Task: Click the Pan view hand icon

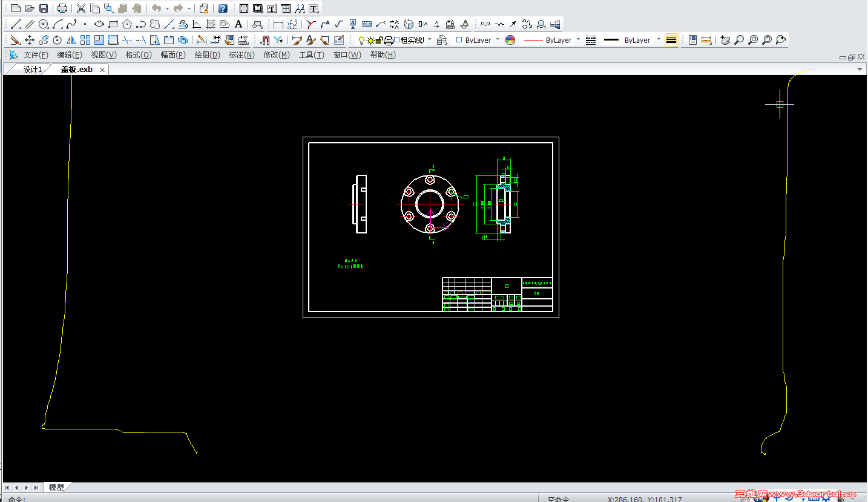Action: tap(725, 40)
